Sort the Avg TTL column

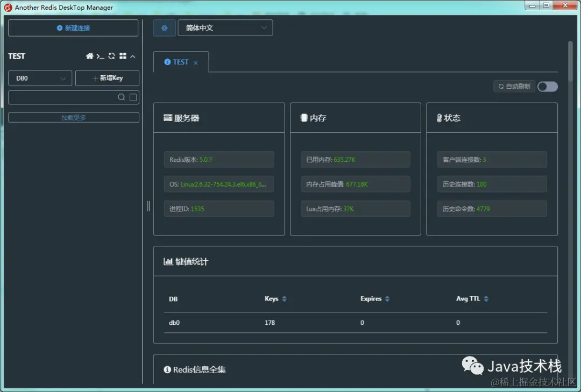point(486,298)
